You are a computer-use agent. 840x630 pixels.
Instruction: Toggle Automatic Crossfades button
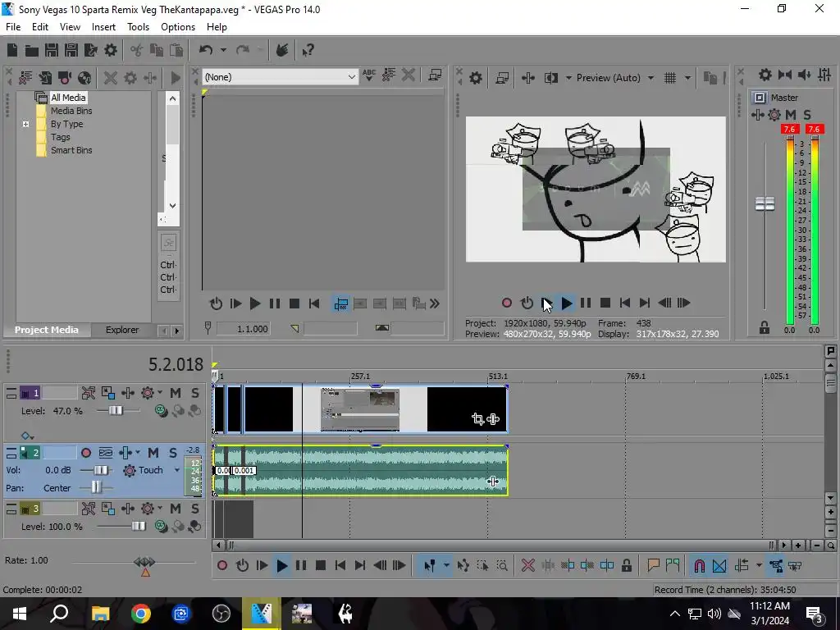tap(719, 565)
